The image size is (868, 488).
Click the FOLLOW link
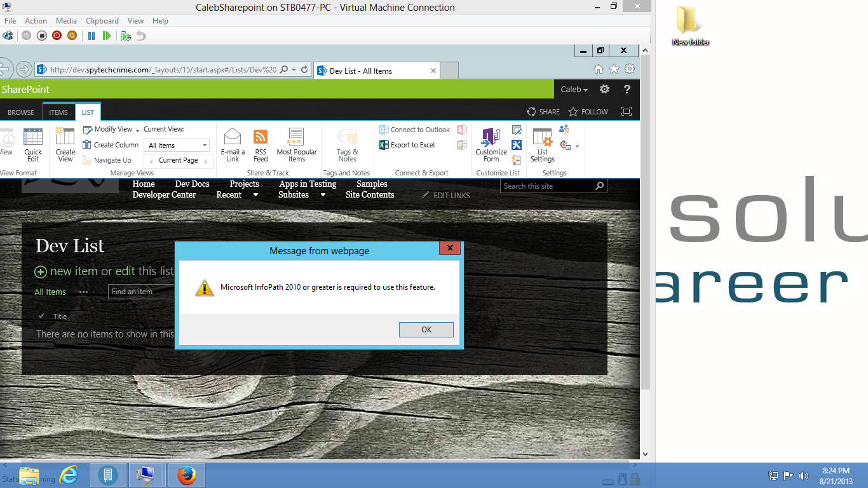[x=588, y=112]
